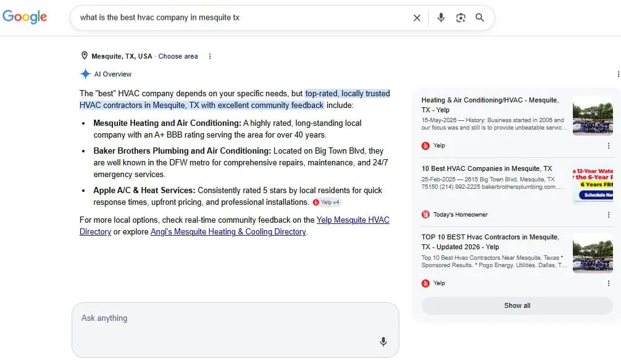Viewport: 621px width, 364px height.
Task: Click the AI Overview sparkle icon
Action: [x=85, y=73]
